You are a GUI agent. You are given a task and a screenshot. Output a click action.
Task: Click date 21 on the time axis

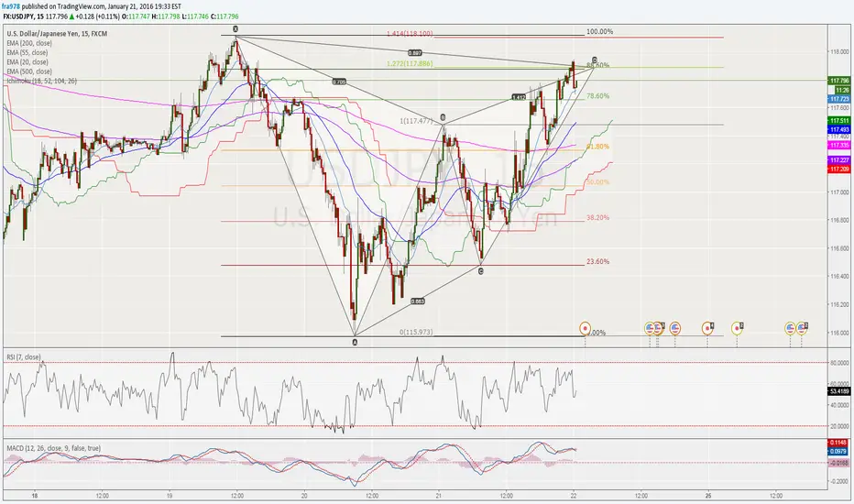[438, 496]
